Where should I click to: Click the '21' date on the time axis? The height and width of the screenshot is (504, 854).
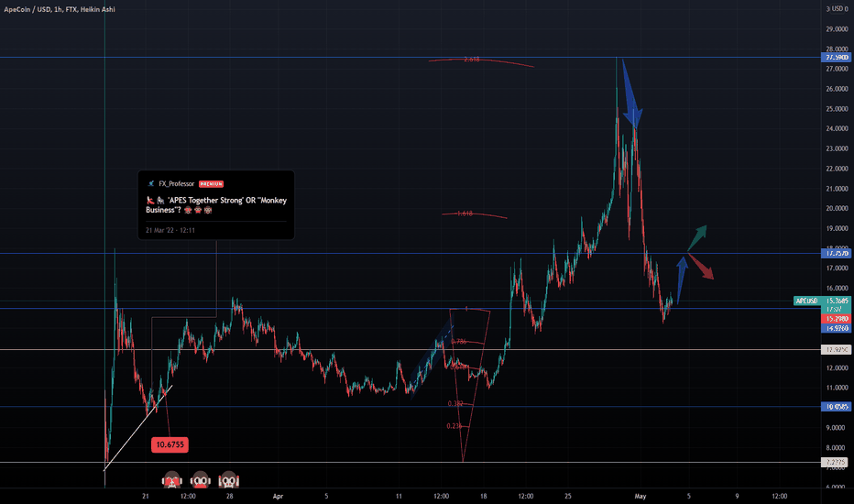(146, 497)
